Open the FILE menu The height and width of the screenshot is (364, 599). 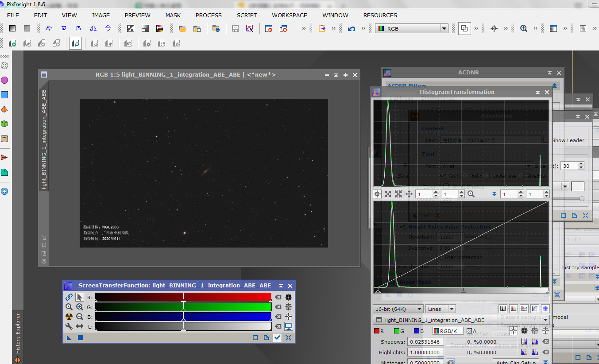click(13, 15)
